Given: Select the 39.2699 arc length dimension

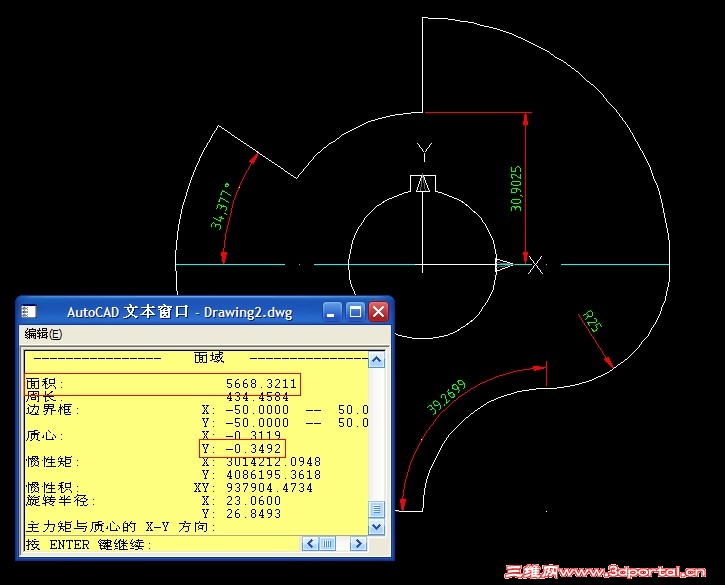Looking at the screenshot, I should pyautogui.click(x=446, y=397).
